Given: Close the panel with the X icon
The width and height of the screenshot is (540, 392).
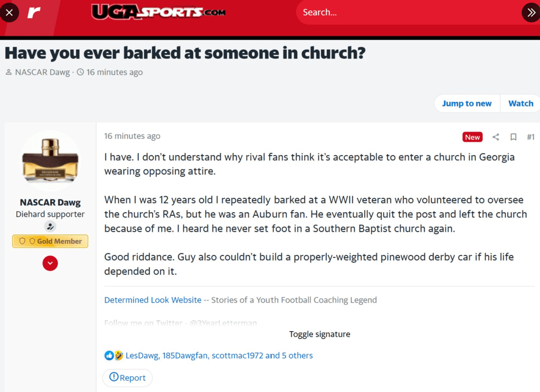Looking at the screenshot, I should [x=9, y=12].
